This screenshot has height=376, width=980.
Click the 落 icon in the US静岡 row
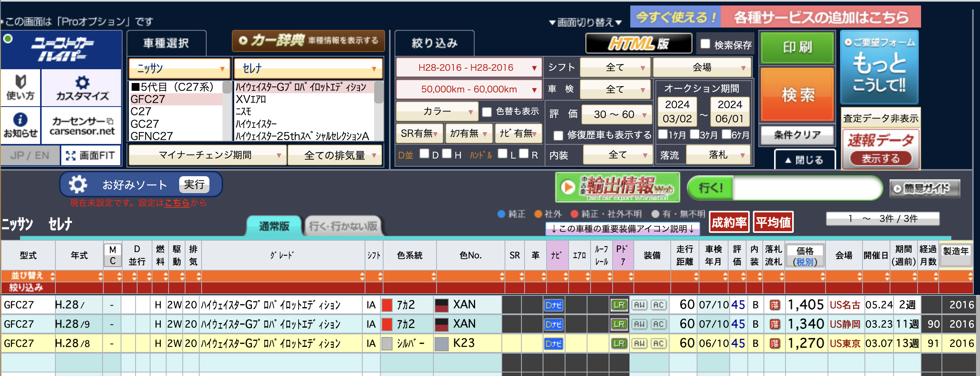774,324
